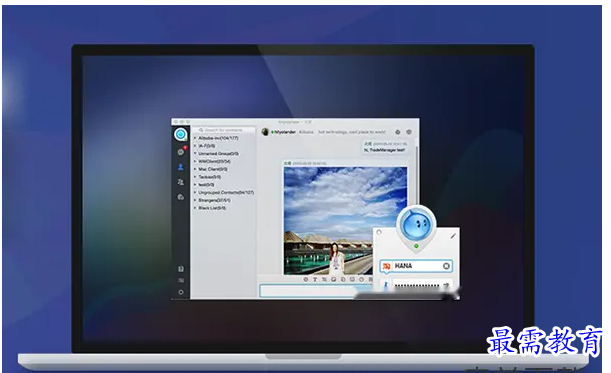Click the Search for contacts field

coord(224,130)
